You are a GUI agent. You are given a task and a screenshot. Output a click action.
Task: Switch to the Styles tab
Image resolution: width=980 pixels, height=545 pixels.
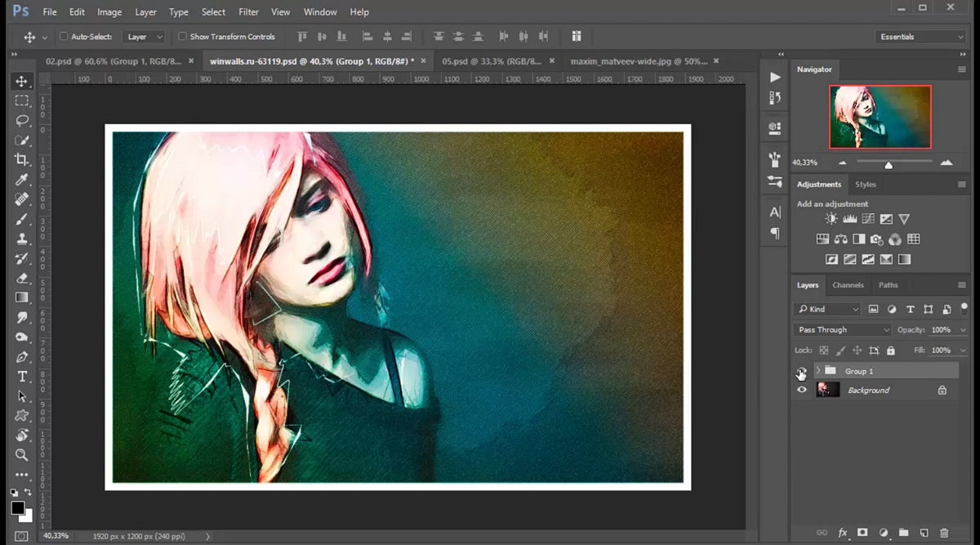[866, 185]
